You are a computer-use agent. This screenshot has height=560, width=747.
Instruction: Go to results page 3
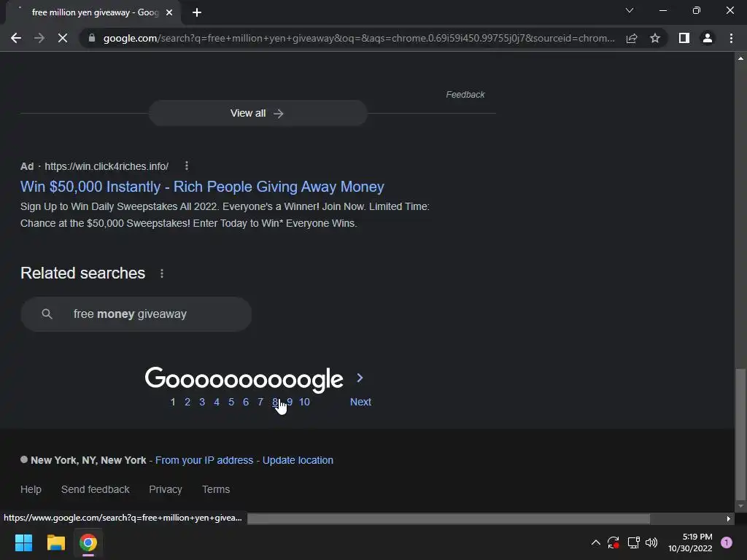coord(202,402)
